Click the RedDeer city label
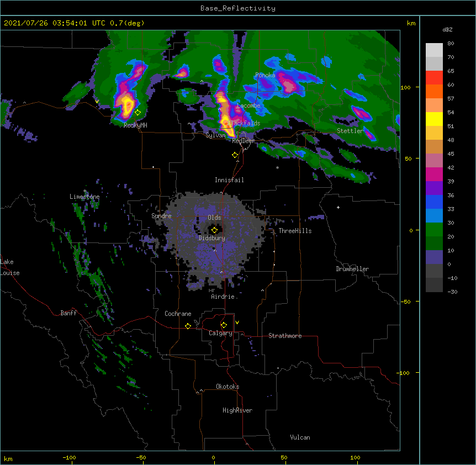 coord(244,141)
